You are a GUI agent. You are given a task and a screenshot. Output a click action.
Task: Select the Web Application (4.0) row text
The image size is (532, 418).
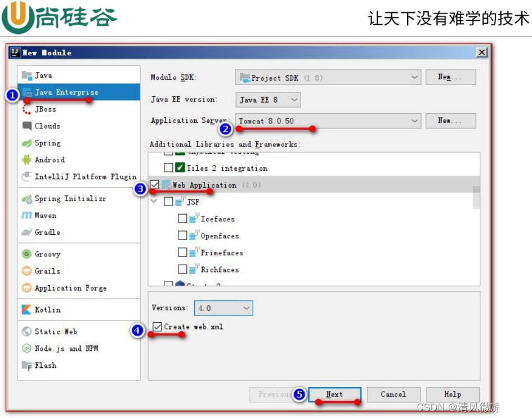click(x=217, y=185)
